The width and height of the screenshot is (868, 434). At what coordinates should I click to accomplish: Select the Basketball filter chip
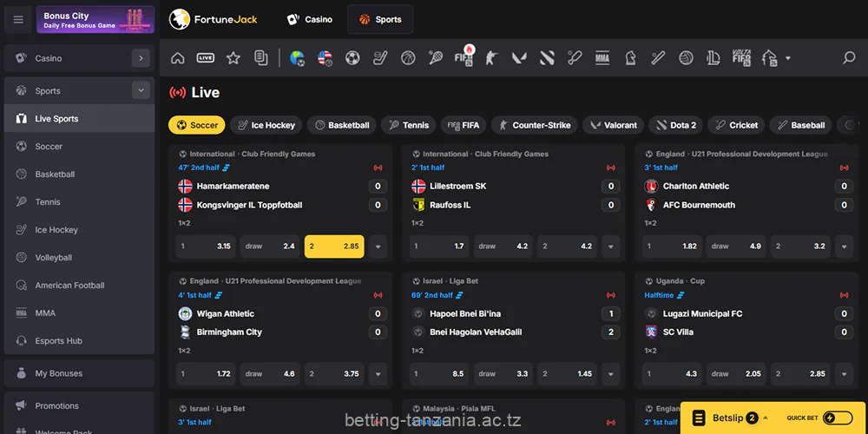(x=341, y=125)
